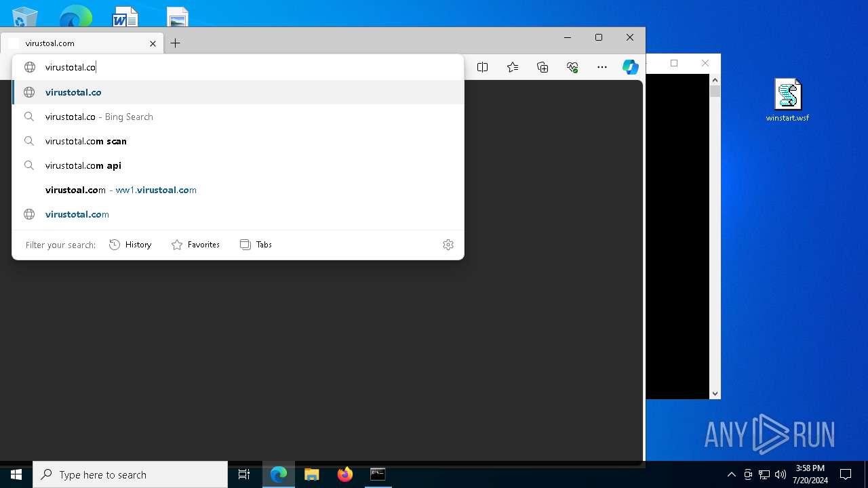Open volume tray icon

781,474
